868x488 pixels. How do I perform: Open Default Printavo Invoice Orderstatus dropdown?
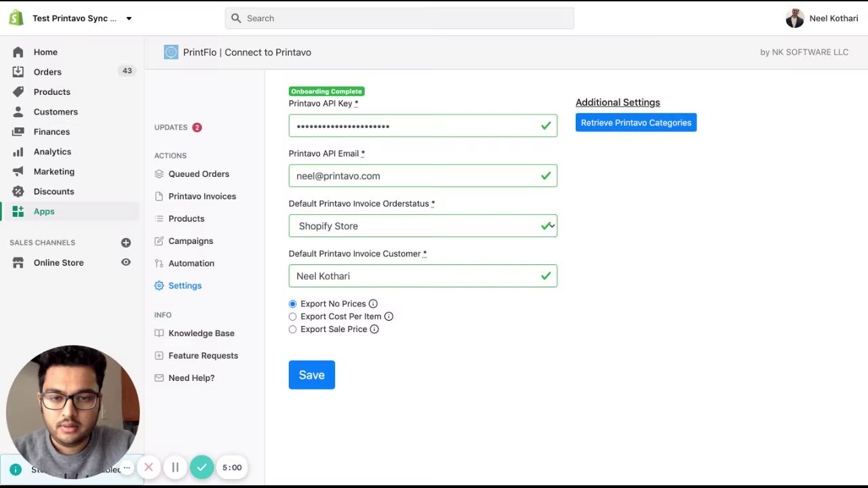tap(422, 226)
